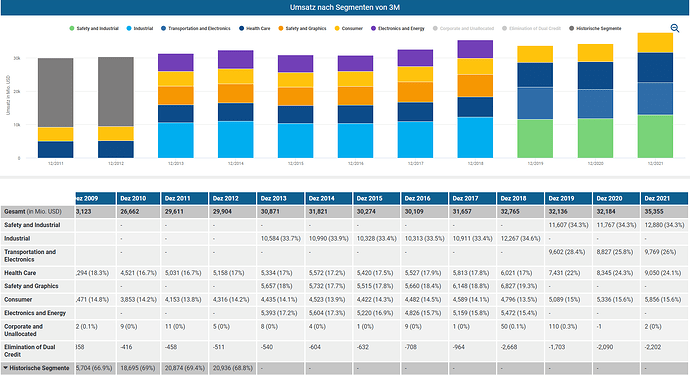Click the Transportation and Electronics row label
The width and height of the screenshot is (690, 375).
pyautogui.click(x=30, y=256)
